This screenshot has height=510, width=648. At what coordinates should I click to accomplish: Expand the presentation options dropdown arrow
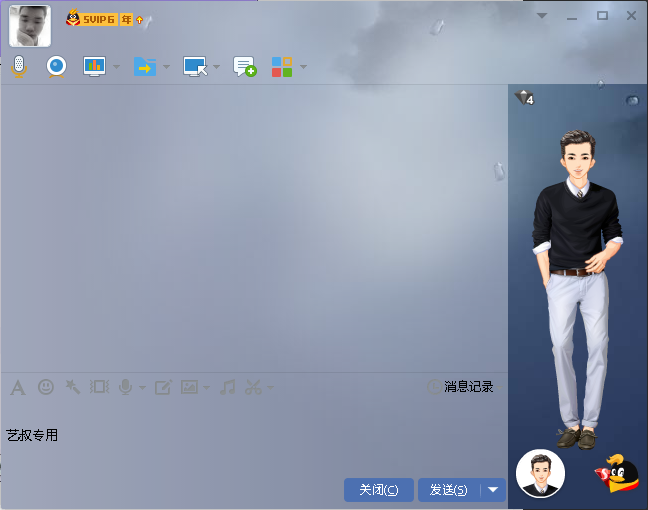click(x=117, y=67)
